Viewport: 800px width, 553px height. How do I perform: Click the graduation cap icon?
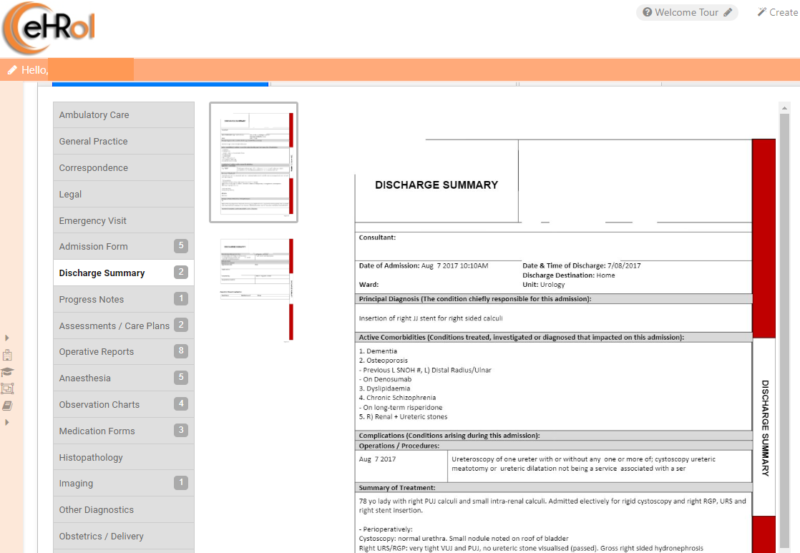pyautogui.click(x=8, y=372)
